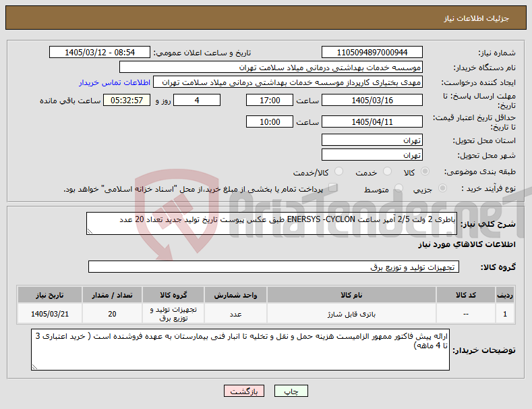Click the quantity cell showing 20
532x409 pixels.
coord(113,314)
